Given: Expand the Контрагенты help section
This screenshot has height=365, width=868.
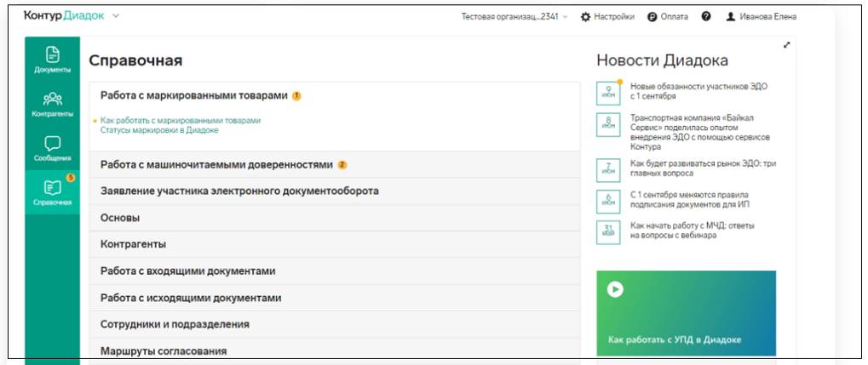Looking at the screenshot, I should [335, 244].
